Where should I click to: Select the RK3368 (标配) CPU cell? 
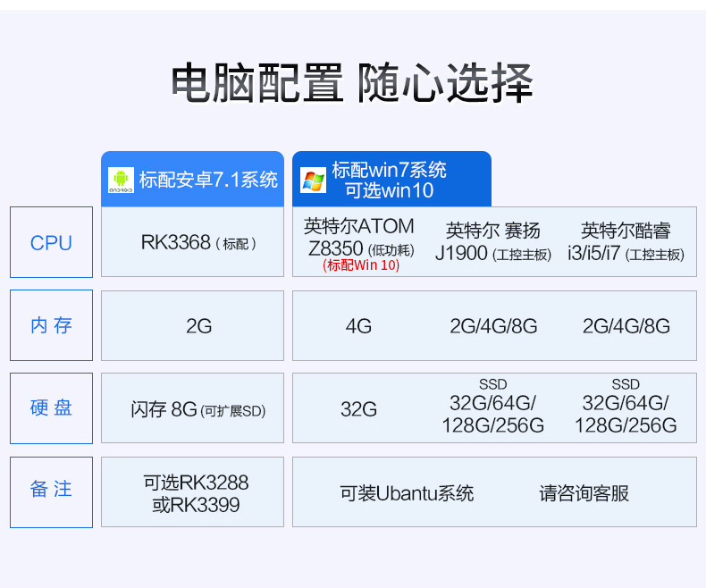tap(192, 242)
